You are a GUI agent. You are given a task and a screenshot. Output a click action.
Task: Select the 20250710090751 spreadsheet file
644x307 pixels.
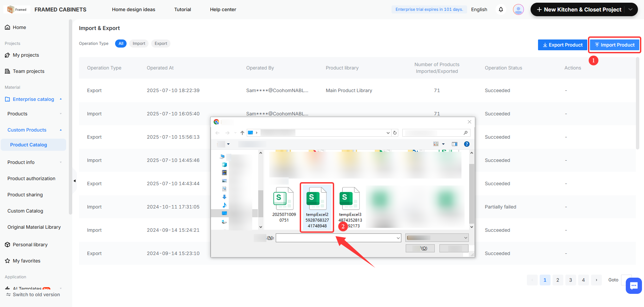(284, 205)
